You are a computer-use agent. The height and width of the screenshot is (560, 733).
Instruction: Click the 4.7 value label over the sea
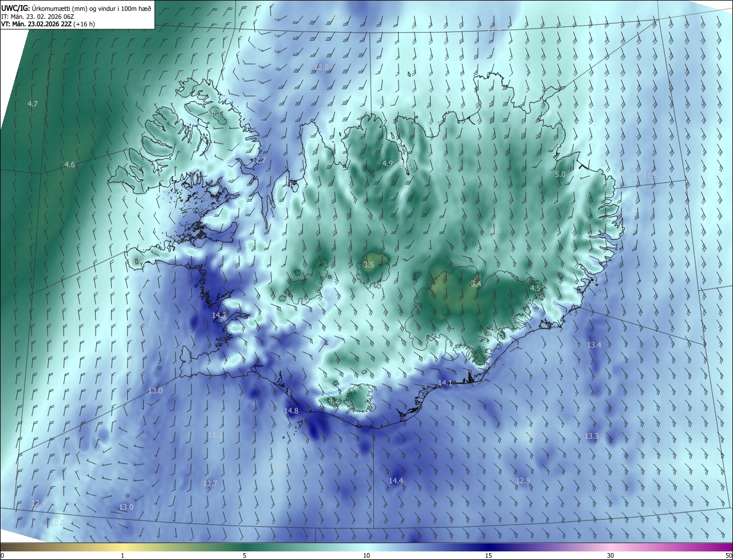33,104
